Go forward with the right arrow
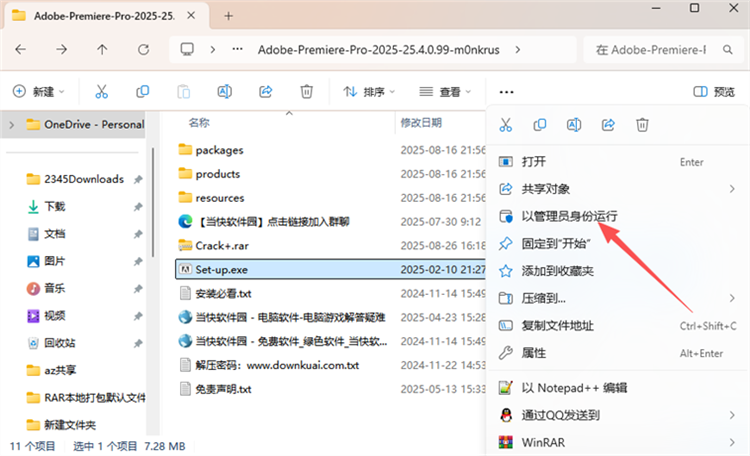 (x=61, y=49)
